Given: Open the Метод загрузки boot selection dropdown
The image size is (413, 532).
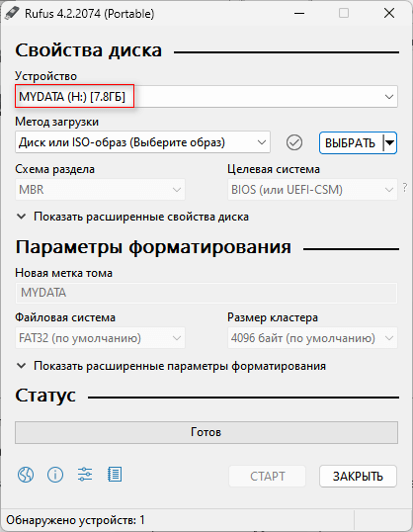Looking at the screenshot, I should 142,142.
